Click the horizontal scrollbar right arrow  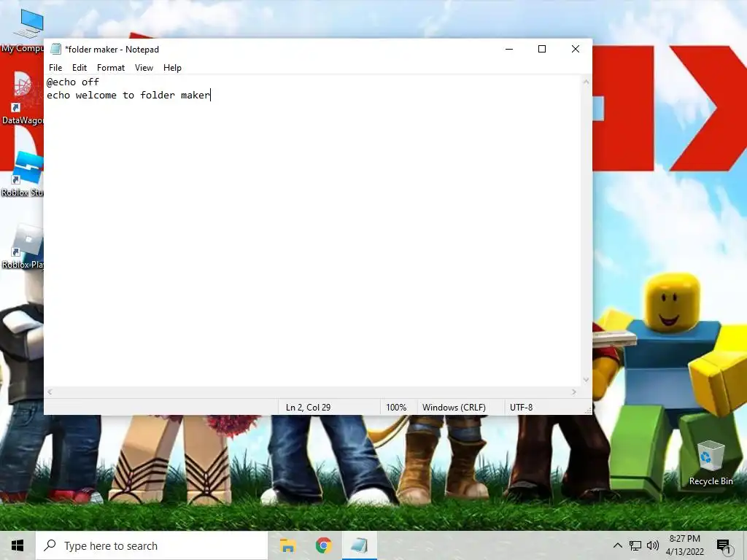click(x=574, y=392)
